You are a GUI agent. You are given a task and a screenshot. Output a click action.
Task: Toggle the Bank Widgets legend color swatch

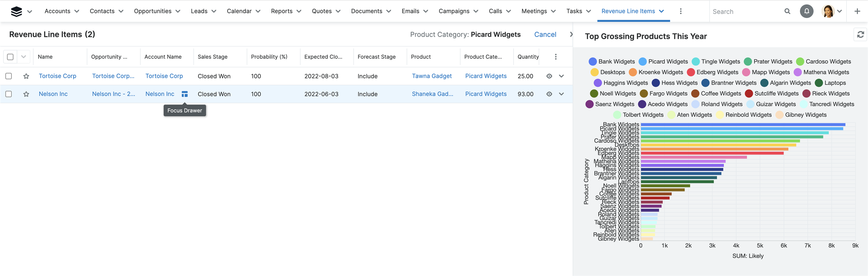[x=592, y=61]
